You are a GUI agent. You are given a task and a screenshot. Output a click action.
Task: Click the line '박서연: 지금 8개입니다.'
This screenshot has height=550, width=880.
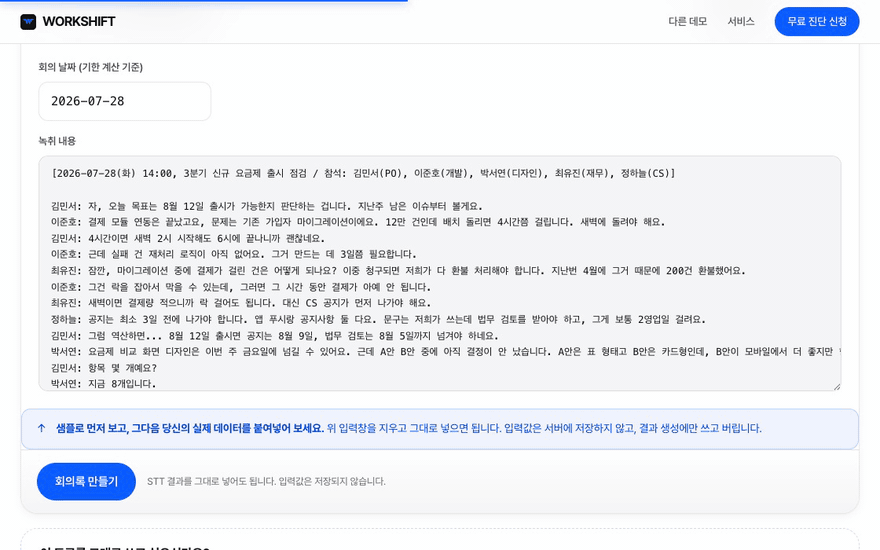coord(103,384)
